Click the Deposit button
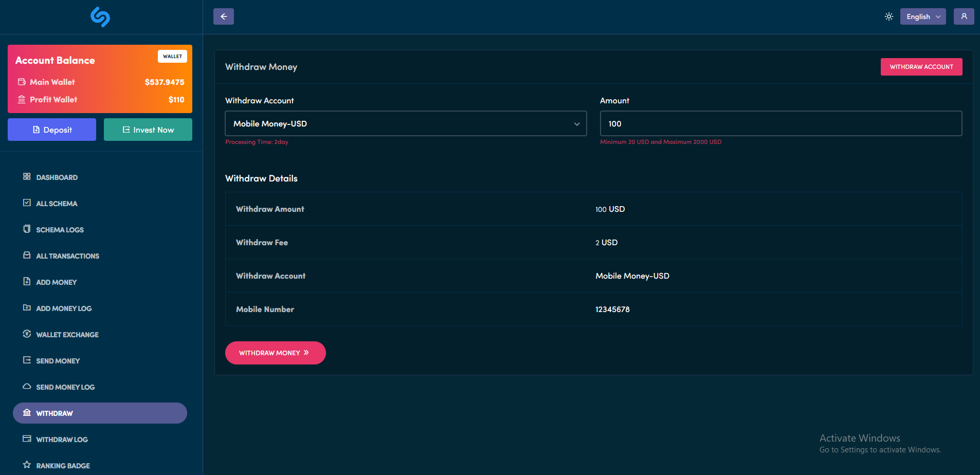The width and height of the screenshot is (980, 475). 52,130
